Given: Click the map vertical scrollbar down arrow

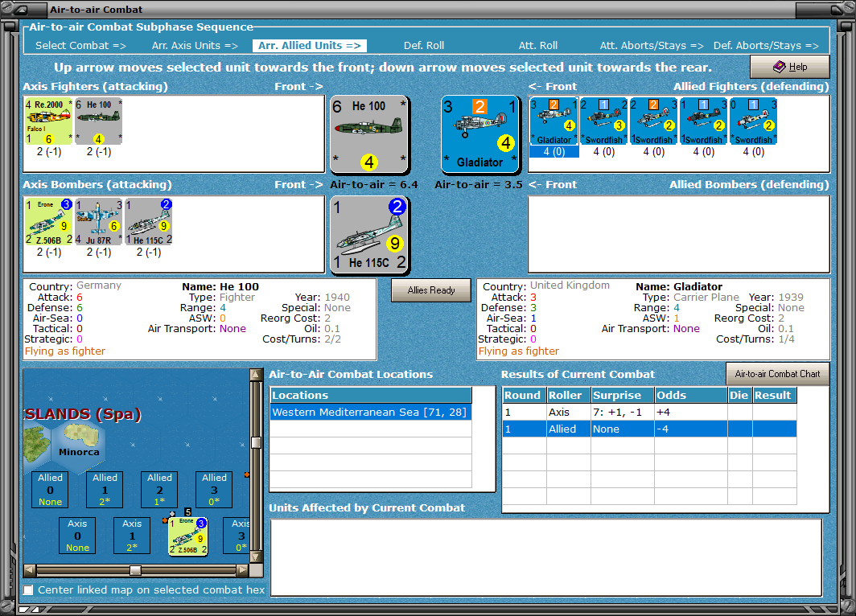Looking at the screenshot, I should click(x=256, y=557).
